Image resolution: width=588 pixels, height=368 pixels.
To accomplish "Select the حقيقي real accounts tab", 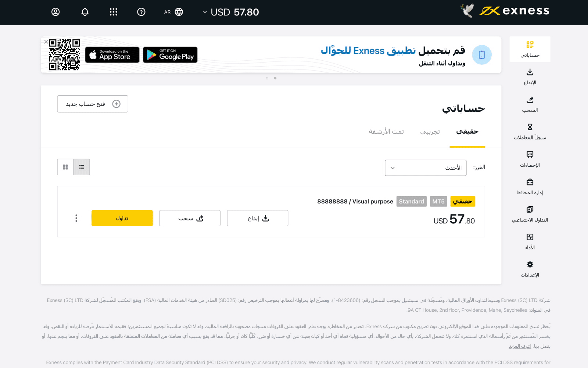I will pos(467,132).
